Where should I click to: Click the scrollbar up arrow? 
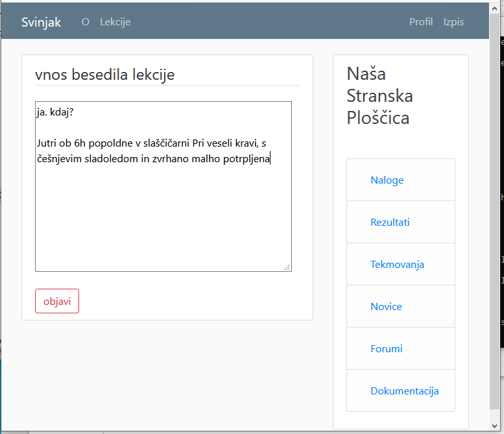[495, 8]
